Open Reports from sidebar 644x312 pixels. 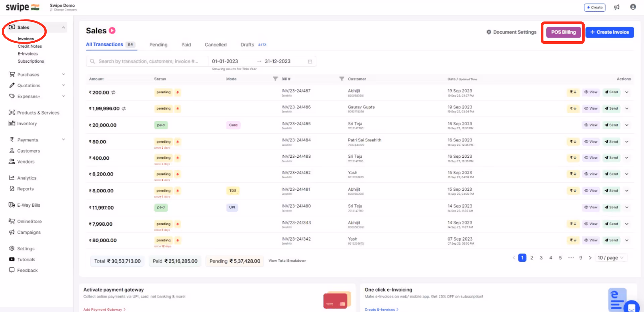[x=21, y=189]
